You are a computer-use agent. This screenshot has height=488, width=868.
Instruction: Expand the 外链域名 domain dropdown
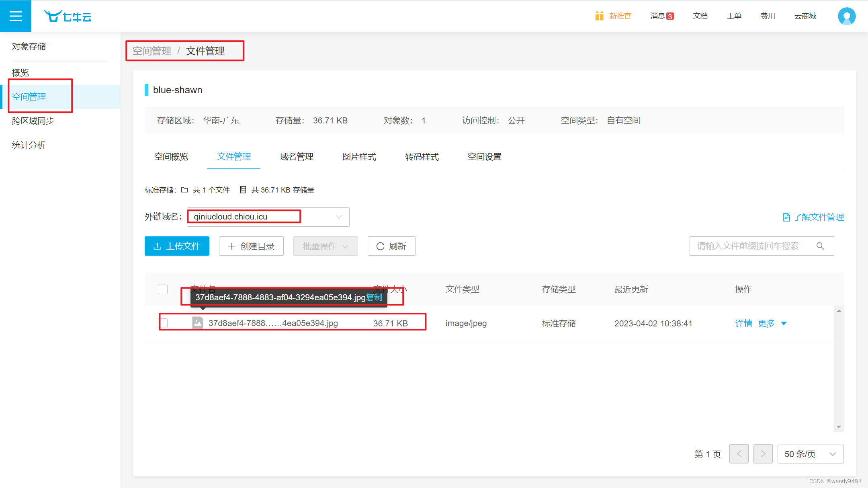tap(339, 217)
